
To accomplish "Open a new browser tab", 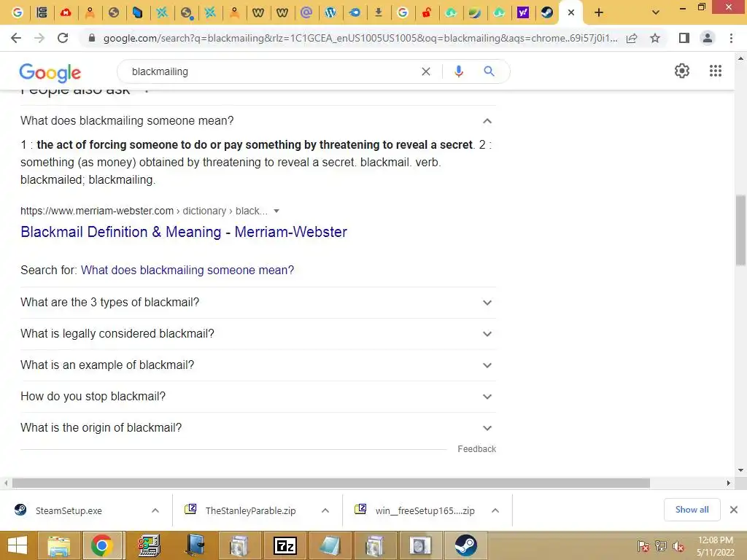I will coord(599,13).
